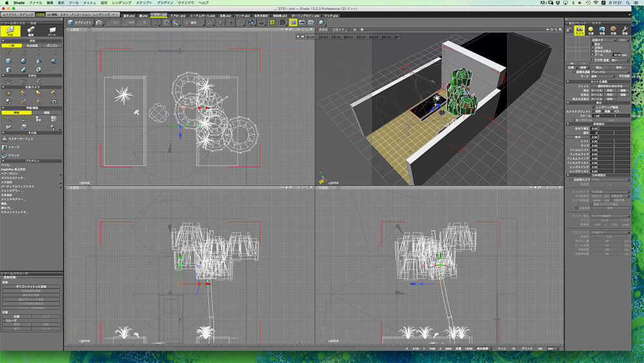Viewport: 644px width, 363px height.
Task: Click the パート (Part) toolbox icon
Action: click(52, 30)
